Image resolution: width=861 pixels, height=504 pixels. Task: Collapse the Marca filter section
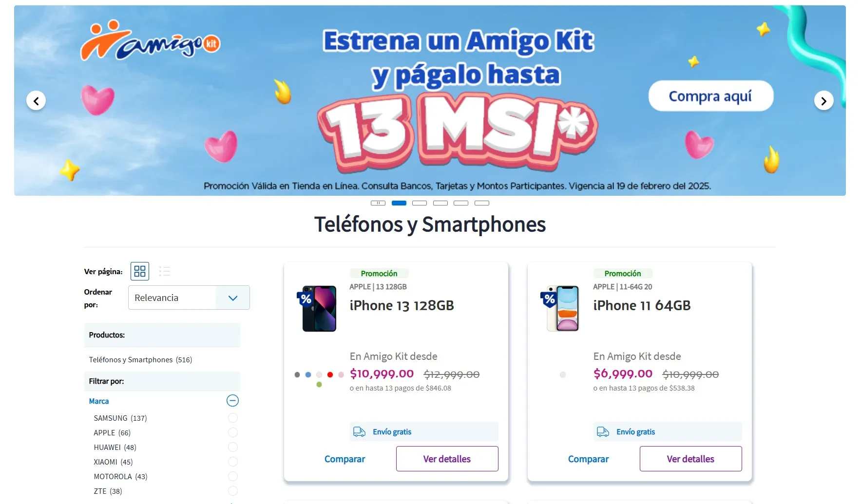(x=233, y=401)
